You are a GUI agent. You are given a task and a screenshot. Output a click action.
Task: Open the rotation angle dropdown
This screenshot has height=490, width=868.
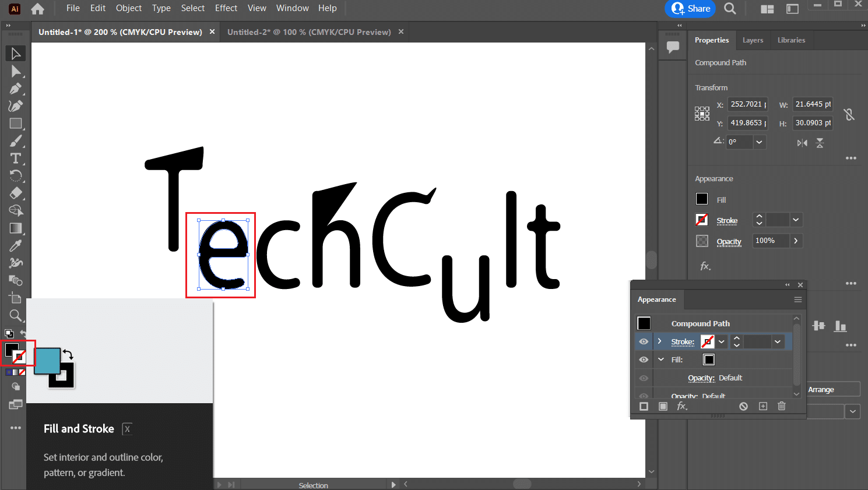tap(759, 142)
